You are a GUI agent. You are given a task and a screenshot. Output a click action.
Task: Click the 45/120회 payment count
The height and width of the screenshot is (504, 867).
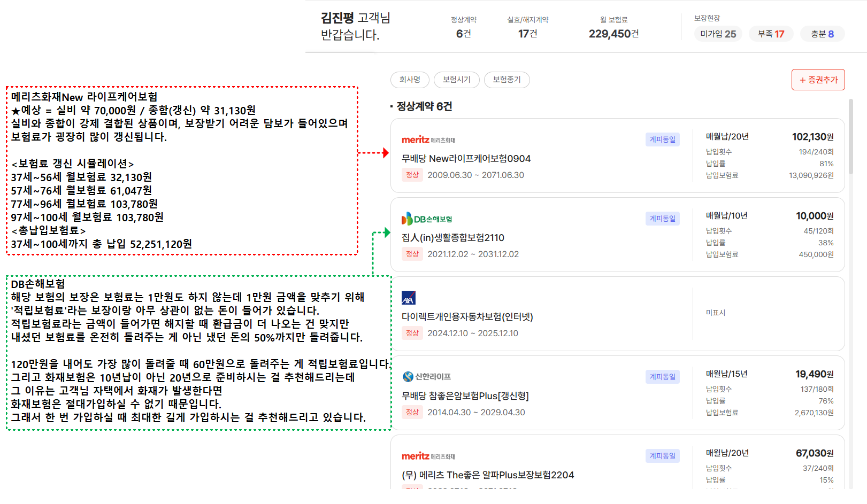tap(818, 231)
